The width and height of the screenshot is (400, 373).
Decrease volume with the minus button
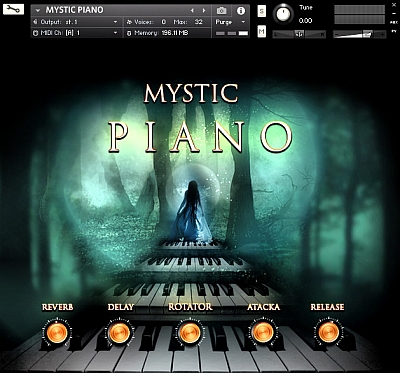(336, 34)
